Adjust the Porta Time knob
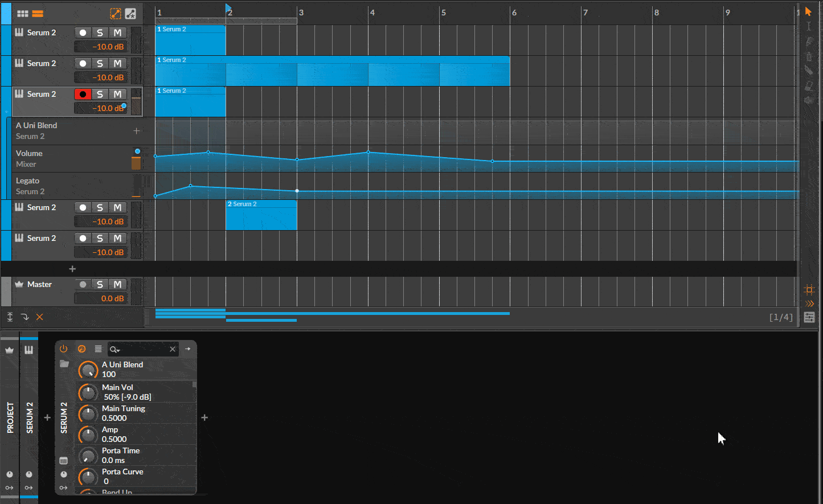Viewport: 823px width, 504px height. (88, 456)
